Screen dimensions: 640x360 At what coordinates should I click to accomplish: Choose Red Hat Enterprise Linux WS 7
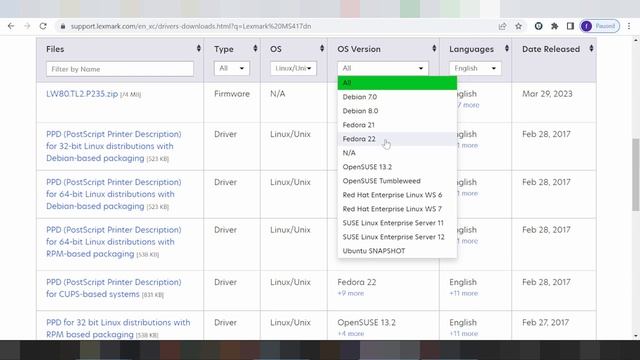point(397,209)
